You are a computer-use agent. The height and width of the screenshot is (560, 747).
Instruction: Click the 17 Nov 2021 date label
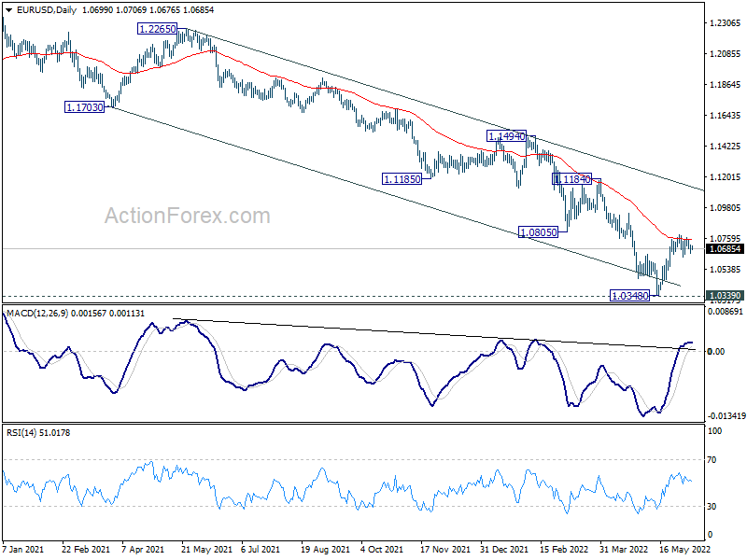coord(445,550)
